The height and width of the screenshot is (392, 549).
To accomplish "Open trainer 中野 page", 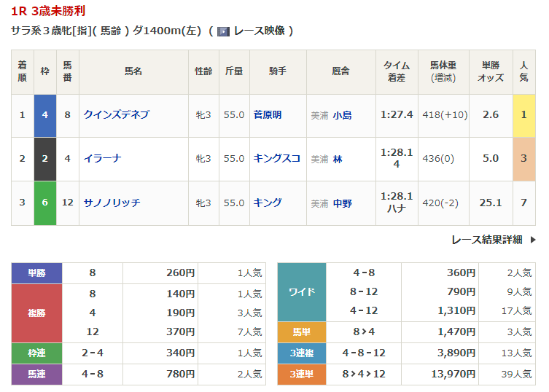I will pyautogui.click(x=342, y=203).
